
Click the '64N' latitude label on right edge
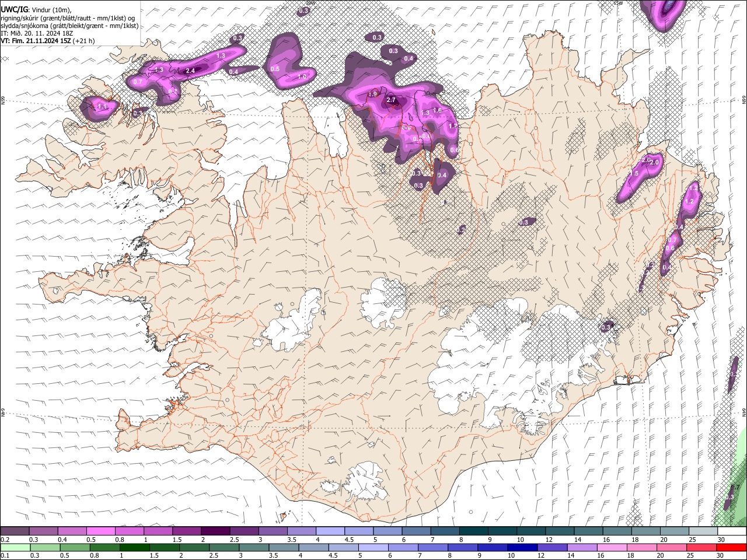click(744, 412)
